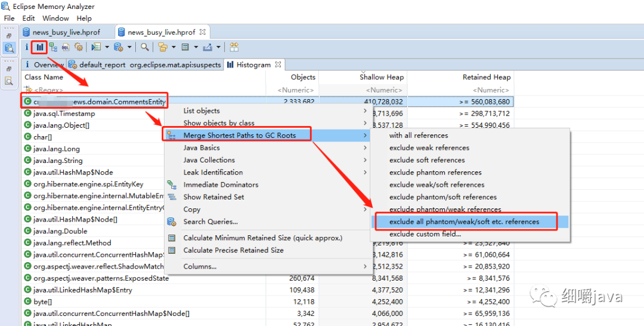Viewport: 644px width, 326px height.
Task: Open the Help menu
Action: tap(84, 18)
